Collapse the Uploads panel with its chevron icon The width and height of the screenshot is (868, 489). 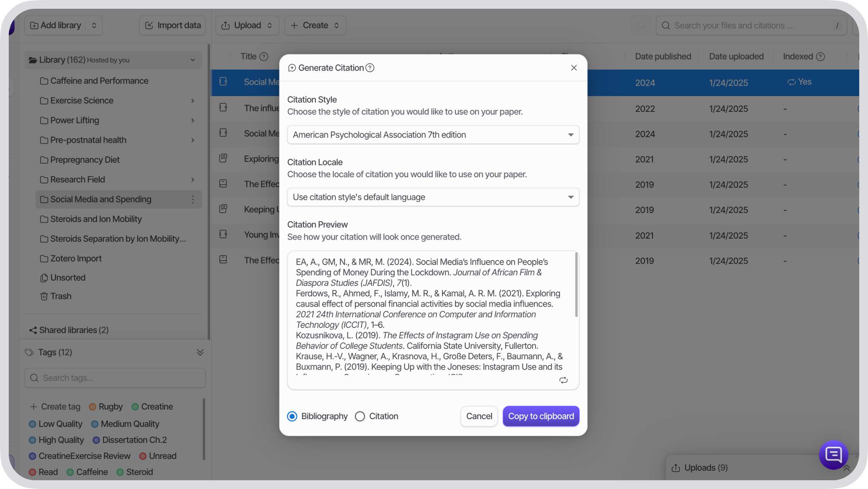pos(847,468)
